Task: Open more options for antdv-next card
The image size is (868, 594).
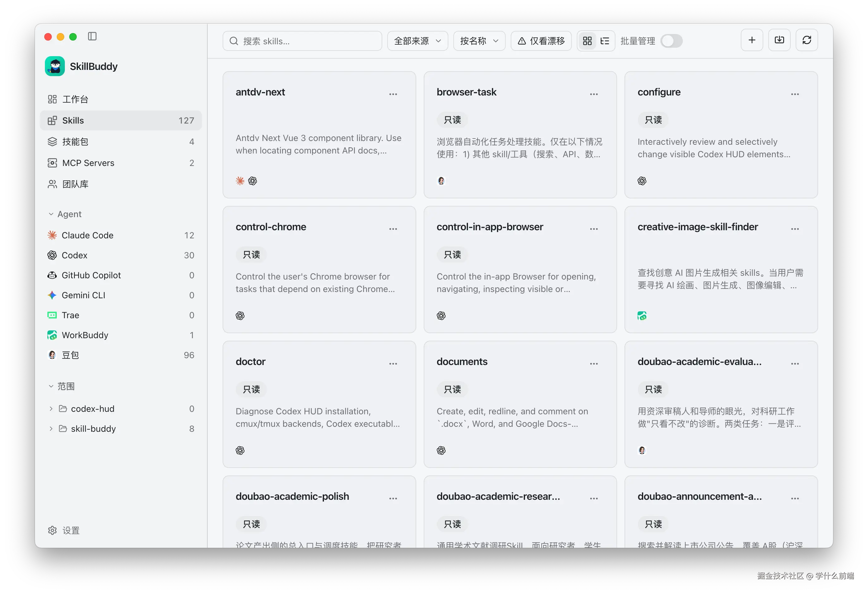Action: pos(393,94)
